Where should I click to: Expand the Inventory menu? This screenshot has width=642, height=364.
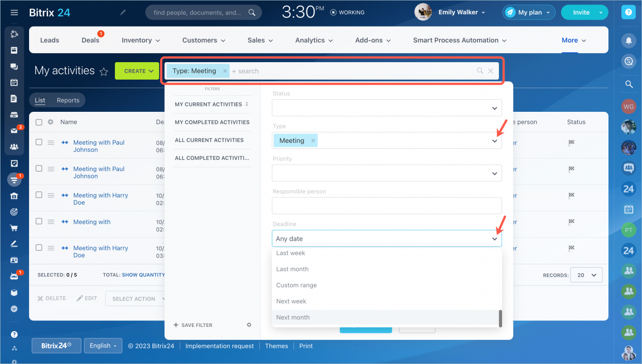pyautogui.click(x=141, y=40)
